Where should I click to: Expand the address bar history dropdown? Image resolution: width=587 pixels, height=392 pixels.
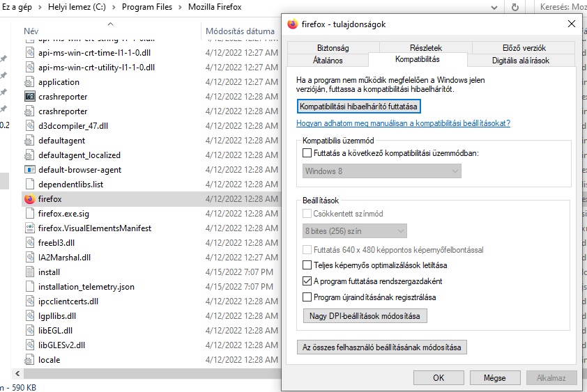coord(494,7)
